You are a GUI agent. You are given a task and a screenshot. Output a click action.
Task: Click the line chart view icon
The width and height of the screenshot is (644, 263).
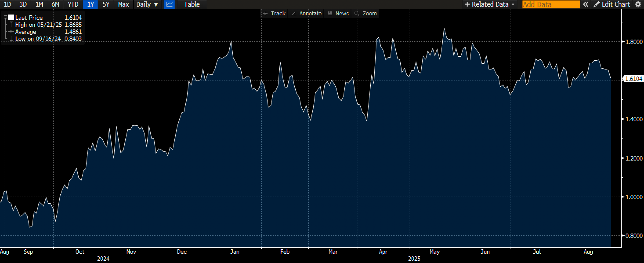[169, 4]
